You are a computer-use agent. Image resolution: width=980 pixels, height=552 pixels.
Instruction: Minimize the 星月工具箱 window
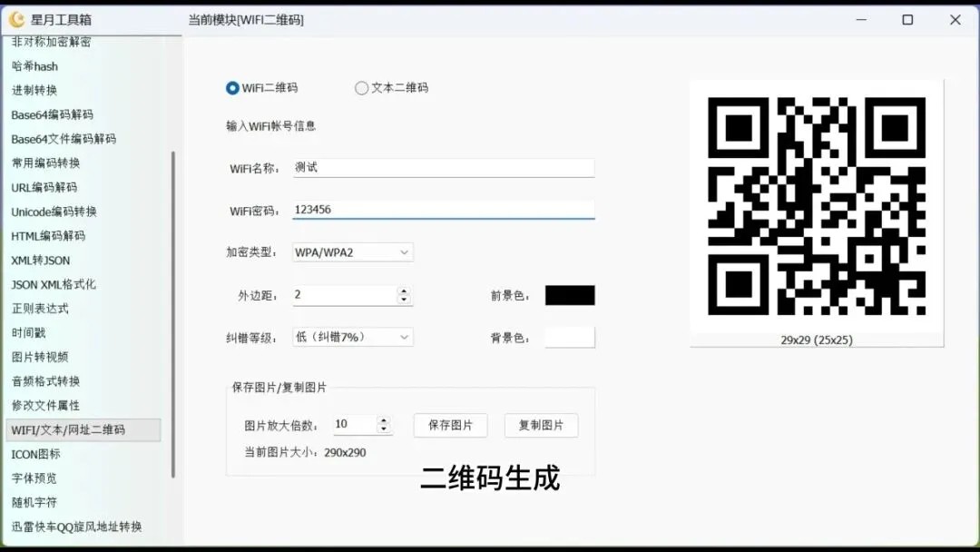click(861, 20)
